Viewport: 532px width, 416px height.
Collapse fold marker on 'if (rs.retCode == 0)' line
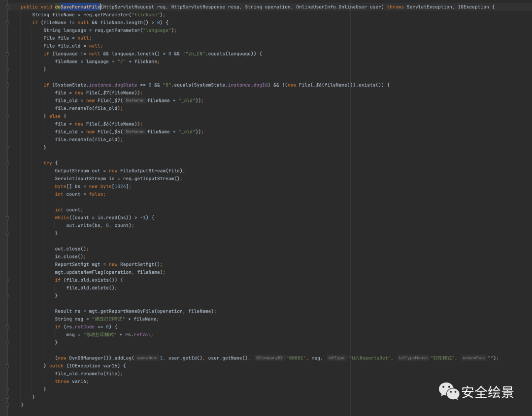(x=7, y=327)
